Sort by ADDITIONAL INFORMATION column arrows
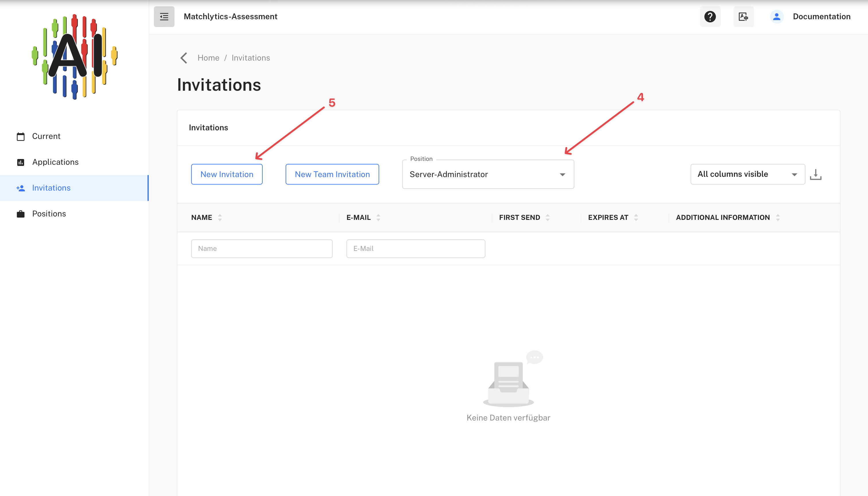The image size is (868, 496). pos(777,217)
